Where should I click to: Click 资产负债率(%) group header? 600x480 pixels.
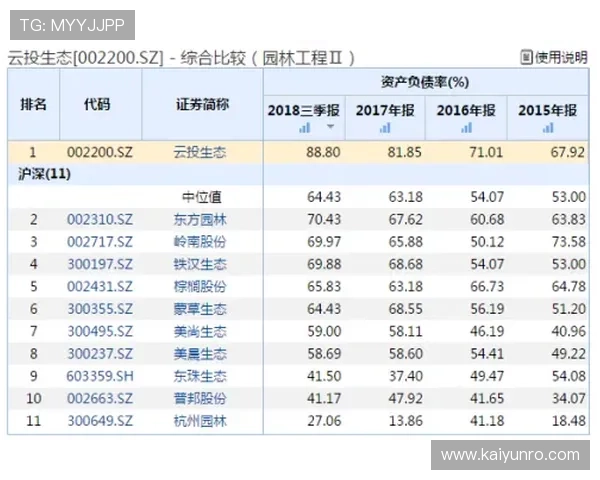[425, 82]
